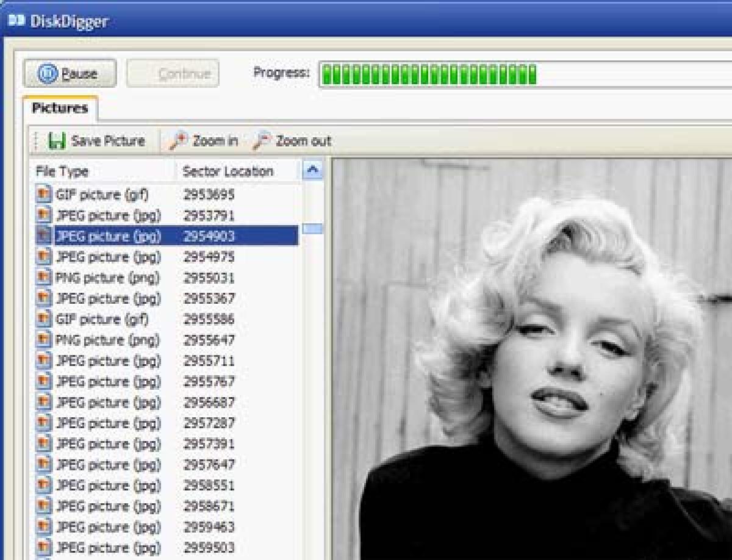Select the GIF picture row at sector 2953695
732x560 pixels.
coord(166,195)
